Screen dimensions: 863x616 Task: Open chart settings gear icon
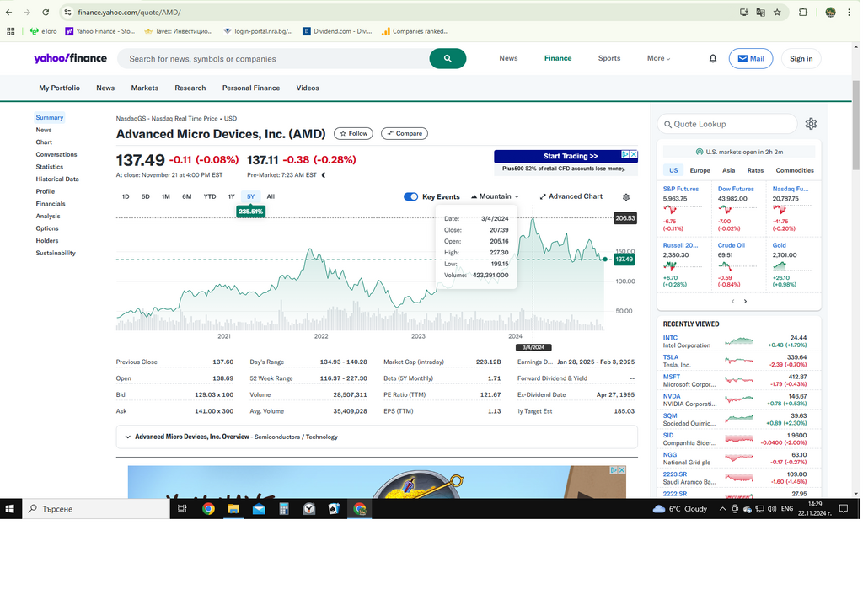pyautogui.click(x=626, y=196)
